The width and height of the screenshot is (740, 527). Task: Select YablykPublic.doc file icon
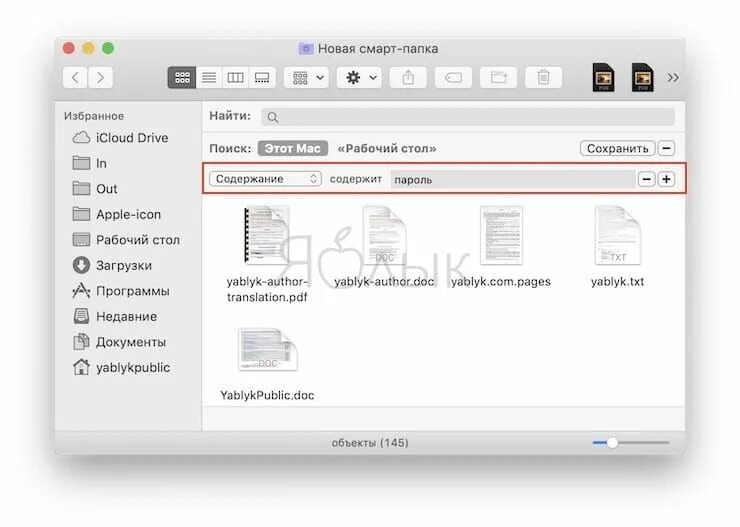268,350
